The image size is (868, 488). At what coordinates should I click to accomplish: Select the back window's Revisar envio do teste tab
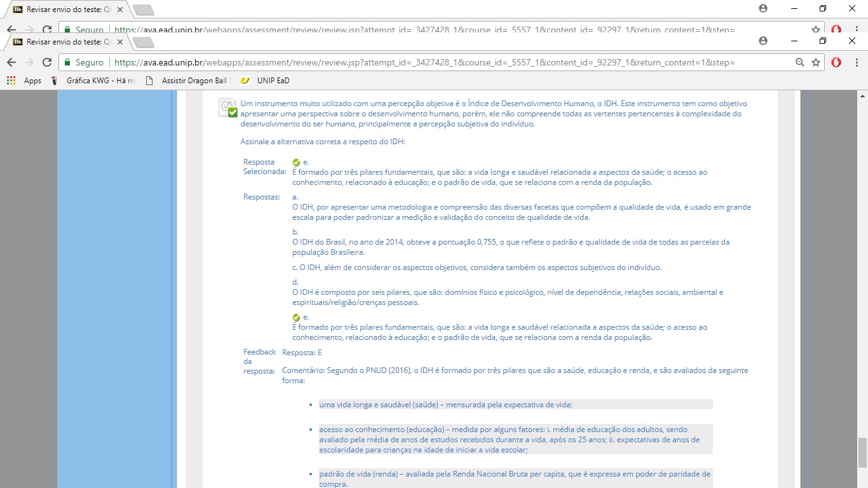(x=67, y=10)
